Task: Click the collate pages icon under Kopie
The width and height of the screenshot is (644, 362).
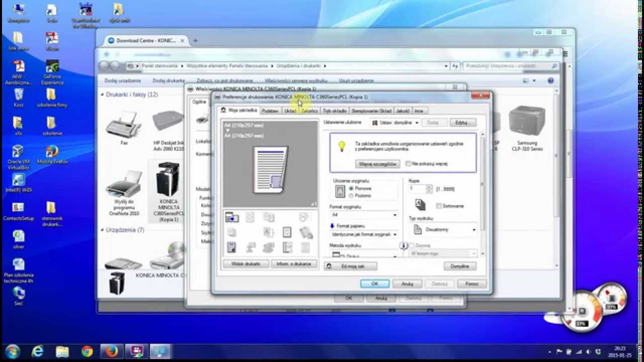Action: pos(420,205)
